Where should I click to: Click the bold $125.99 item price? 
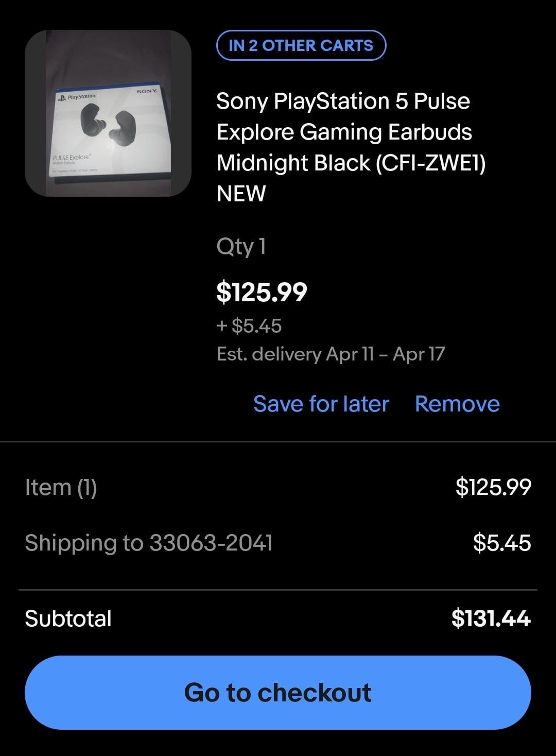pyautogui.click(x=262, y=292)
